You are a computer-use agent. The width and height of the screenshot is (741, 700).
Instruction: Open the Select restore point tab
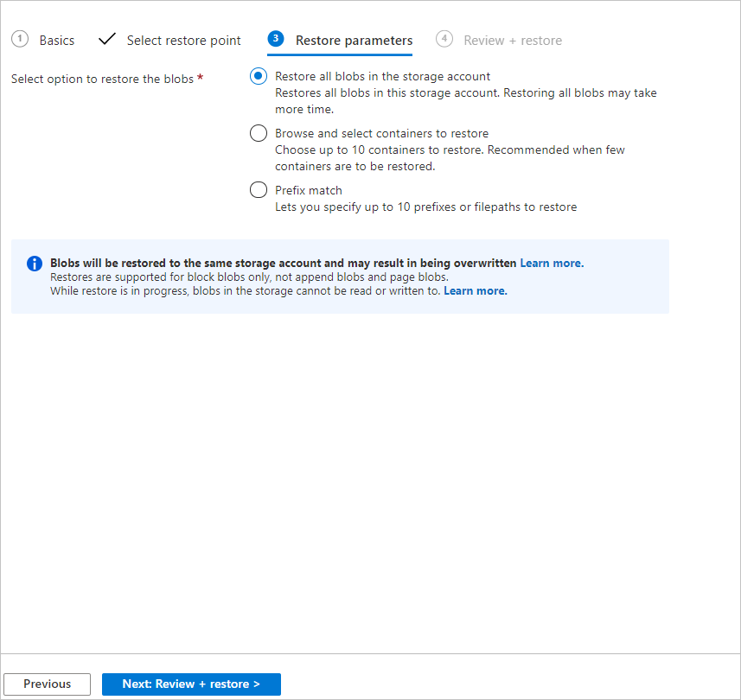183,40
